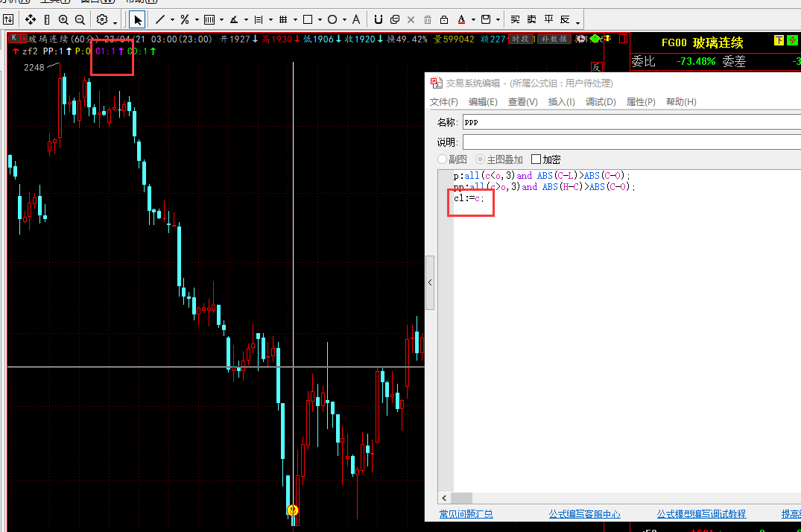The height and width of the screenshot is (532, 801).
Task: Open the 帮助(H) menu
Action: tap(681, 101)
